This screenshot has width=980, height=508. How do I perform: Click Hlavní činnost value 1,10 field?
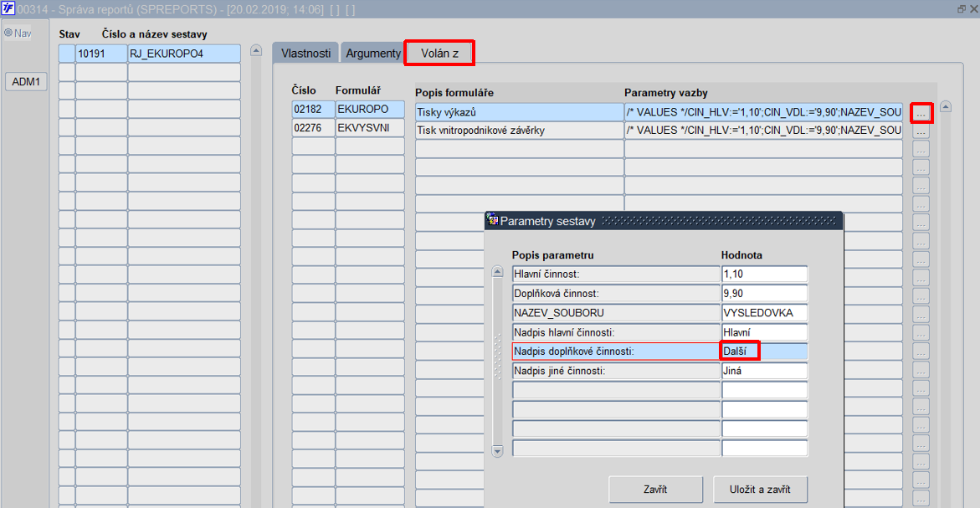pyautogui.click(x=764, y=274)
